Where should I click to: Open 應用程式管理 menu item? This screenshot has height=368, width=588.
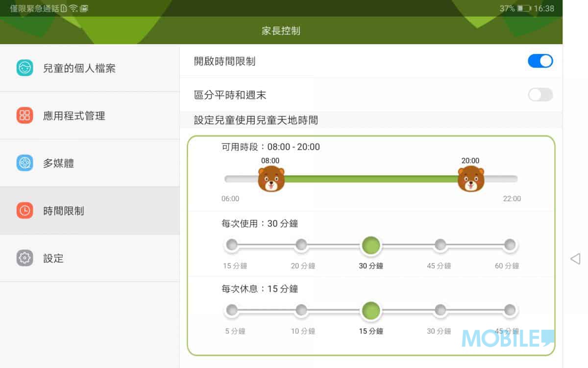pyautogui.click(x=90, y=115)
